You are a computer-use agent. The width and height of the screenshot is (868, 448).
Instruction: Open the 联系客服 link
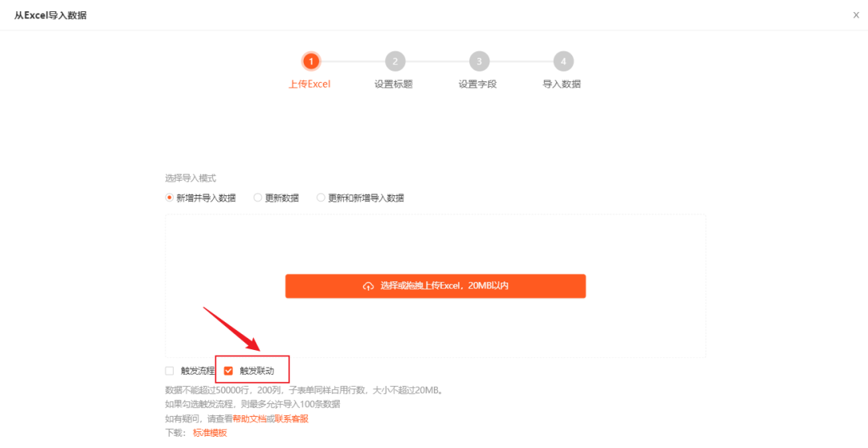point(291,418)
